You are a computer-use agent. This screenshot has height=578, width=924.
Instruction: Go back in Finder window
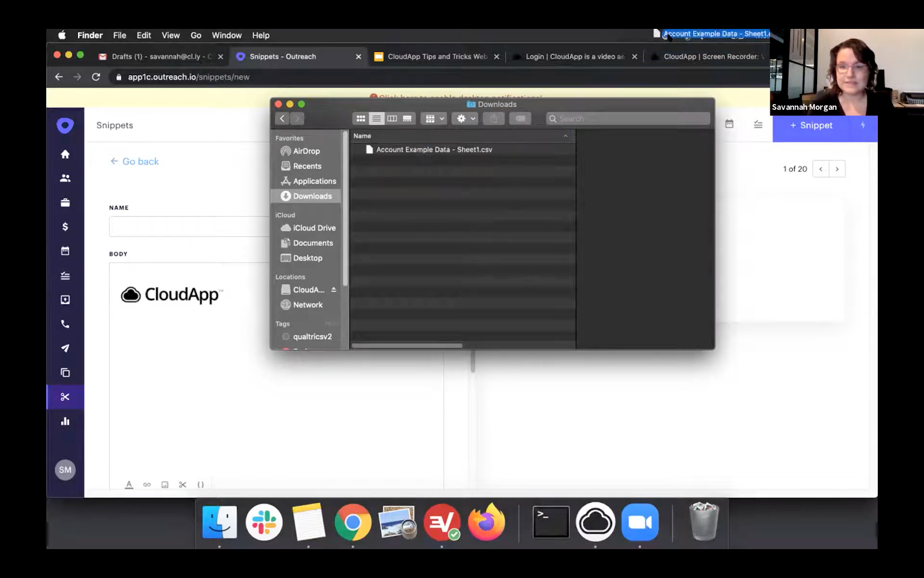click(282, 118)
